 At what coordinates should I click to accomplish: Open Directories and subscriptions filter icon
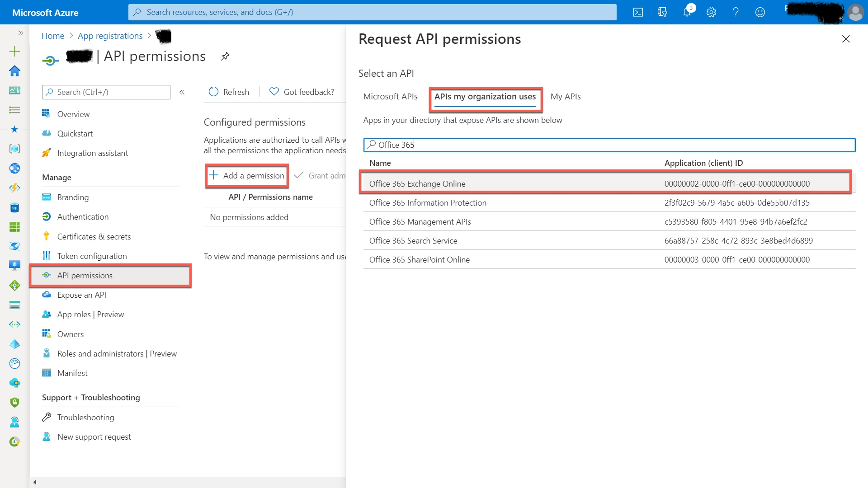[x=662, y=12]
